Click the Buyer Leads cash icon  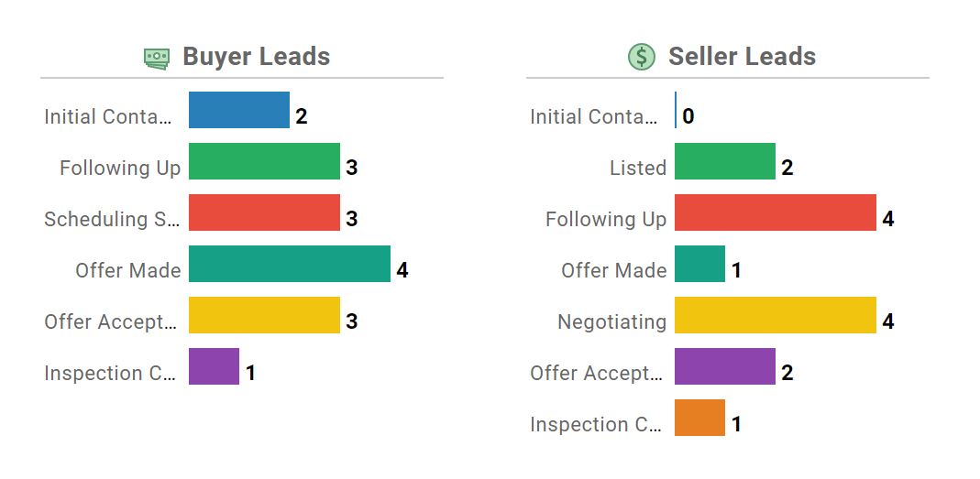pos(157,58)
